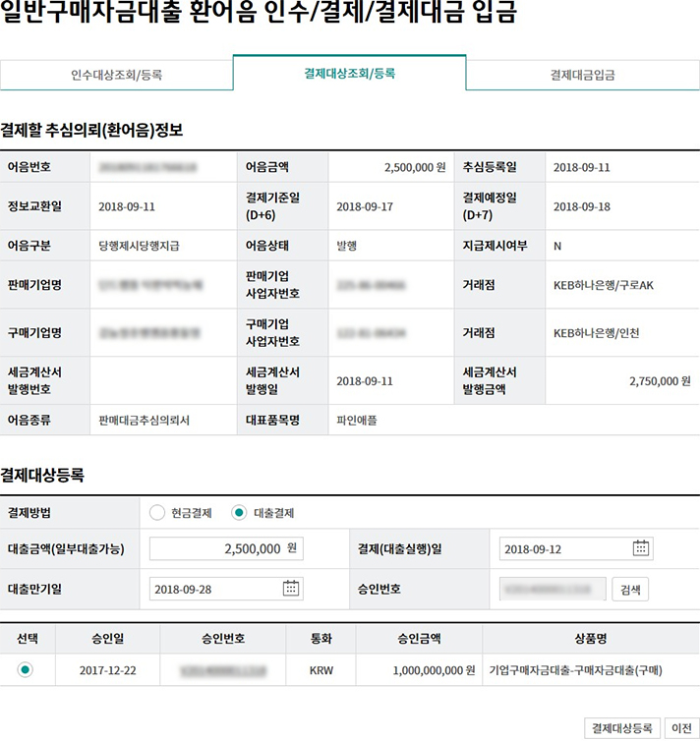This screenshot has width=700, height=741.
Task: Go back with the 이전 button
Action: coord(679,728)
